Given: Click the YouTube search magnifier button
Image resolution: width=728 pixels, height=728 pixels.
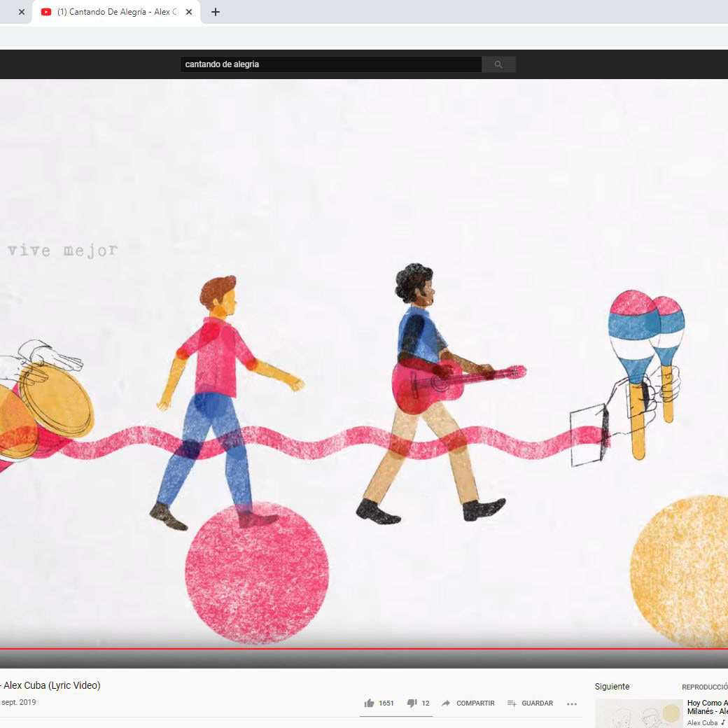Looking at the screenshot, I should pyautogui.click(x=498, y=64).
